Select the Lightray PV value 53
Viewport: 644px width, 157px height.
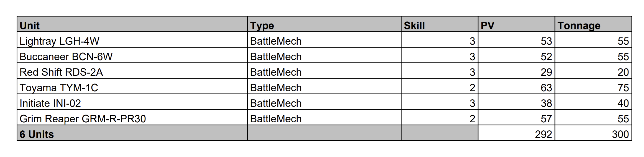pos(546,41)
